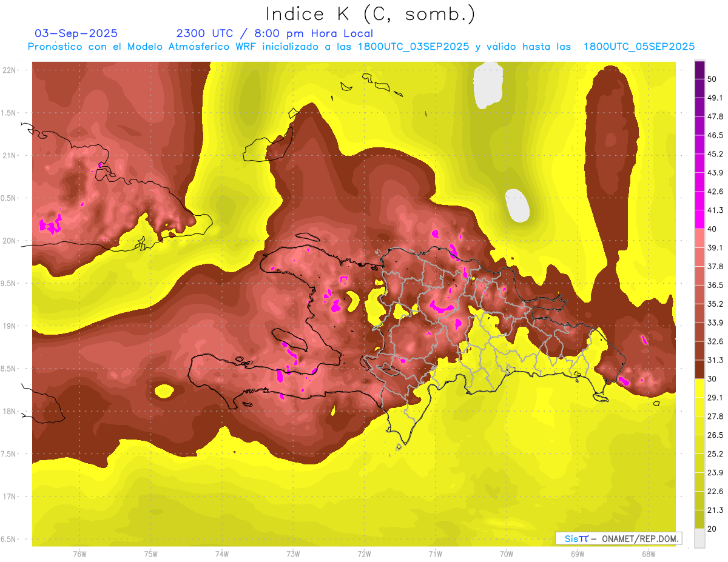Click the 19N latitude axis label

[10, 326]
